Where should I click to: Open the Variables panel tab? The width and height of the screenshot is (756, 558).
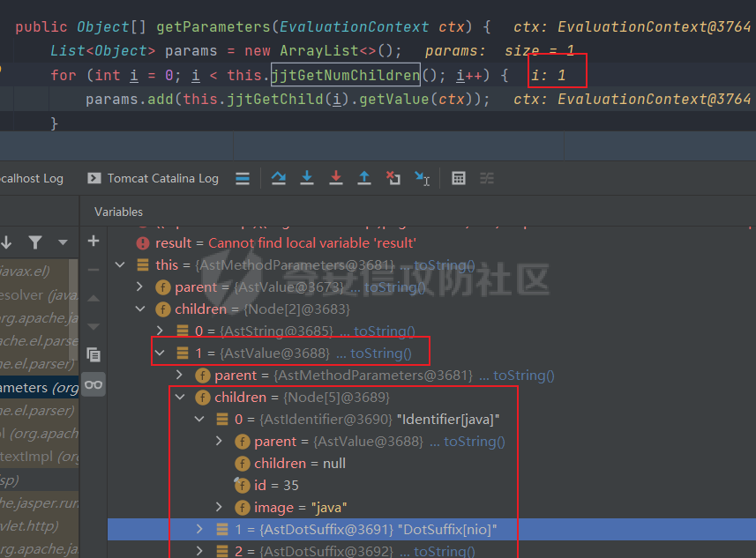[x=118, y=212]
